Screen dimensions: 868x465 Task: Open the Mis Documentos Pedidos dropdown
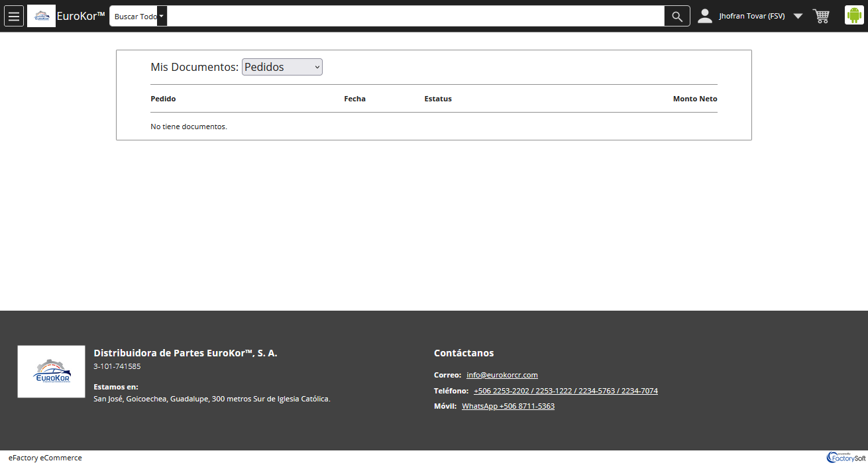tap(282, 67)
